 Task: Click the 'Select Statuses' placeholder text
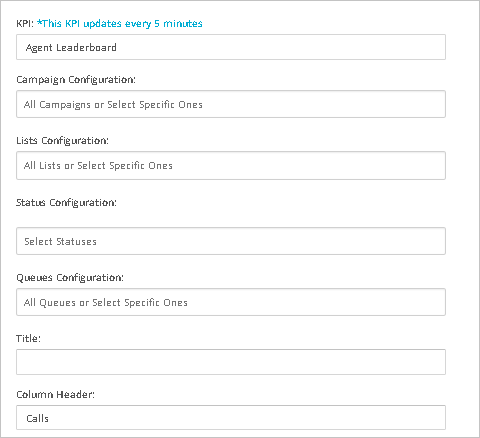(x=60, y=241)
